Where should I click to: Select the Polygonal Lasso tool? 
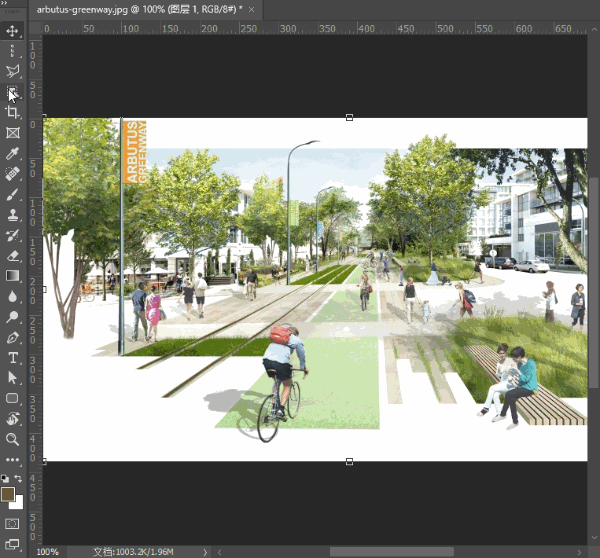pos(12,71)
